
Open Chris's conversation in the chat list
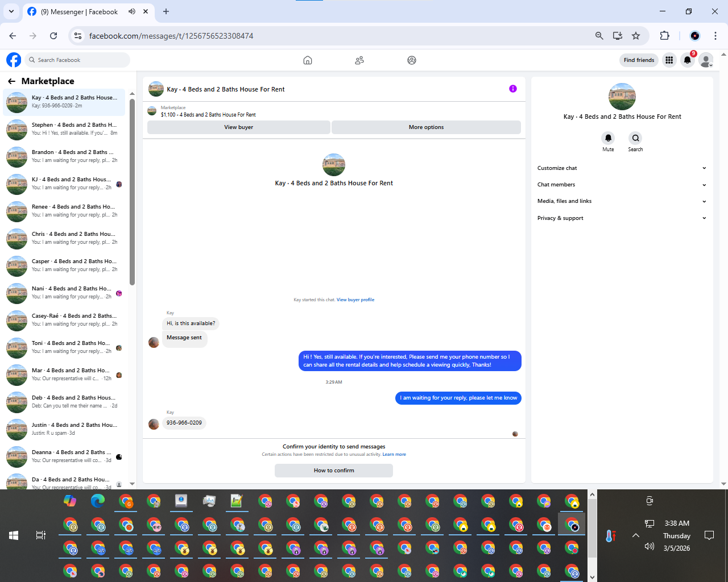click(x=64, y=239)
